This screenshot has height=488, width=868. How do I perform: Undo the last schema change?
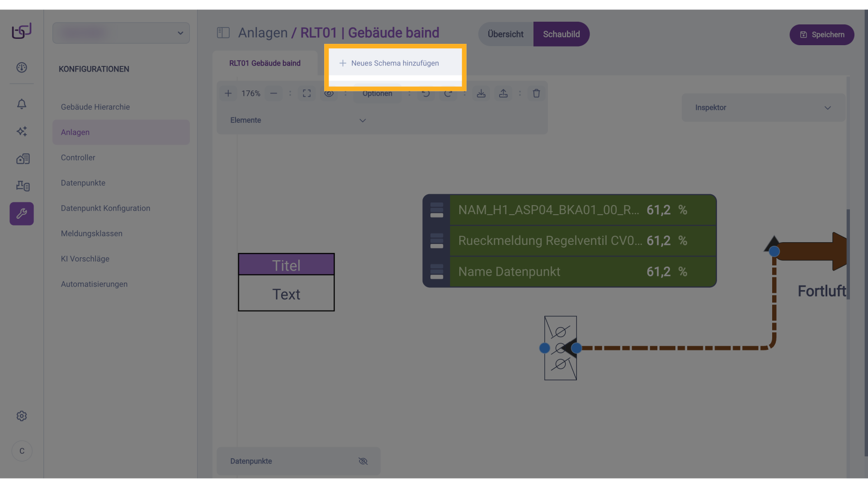click(426, 94)
